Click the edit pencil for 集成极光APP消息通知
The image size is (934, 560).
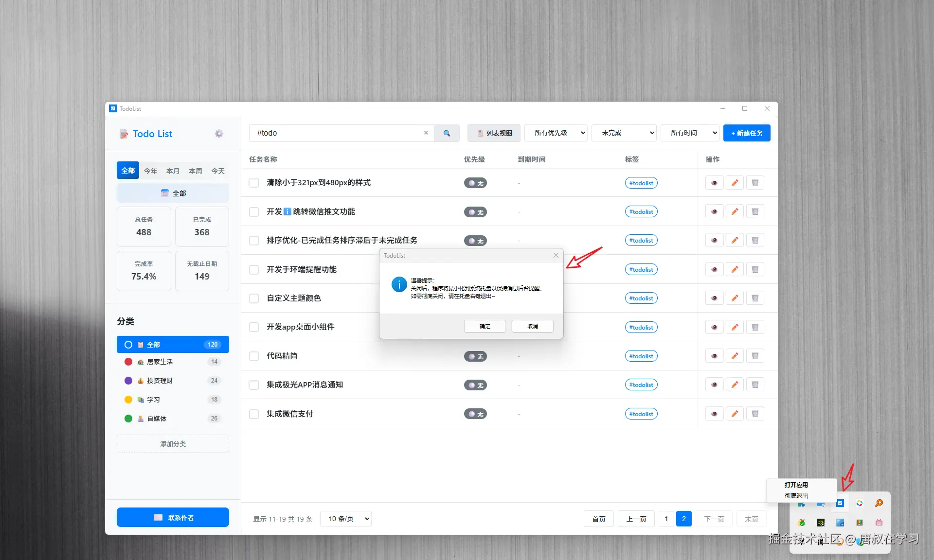(x=735, y=385)
